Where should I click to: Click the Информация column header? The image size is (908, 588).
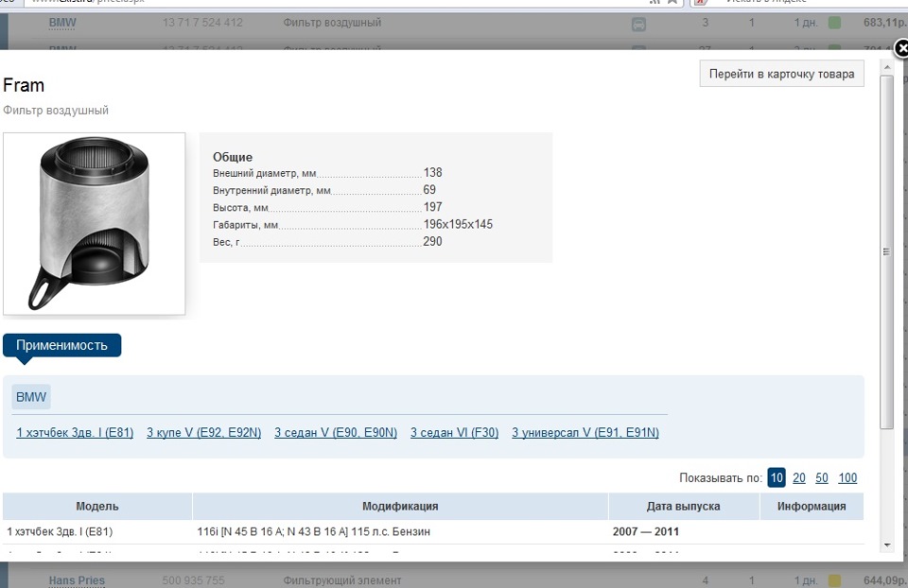point(812,507)
